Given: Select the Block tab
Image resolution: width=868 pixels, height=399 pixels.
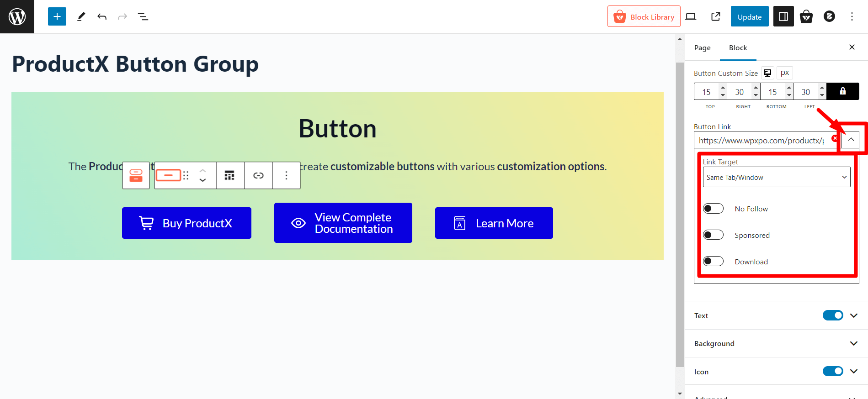Looking at the screenshot, I should [x=737, y=47].
